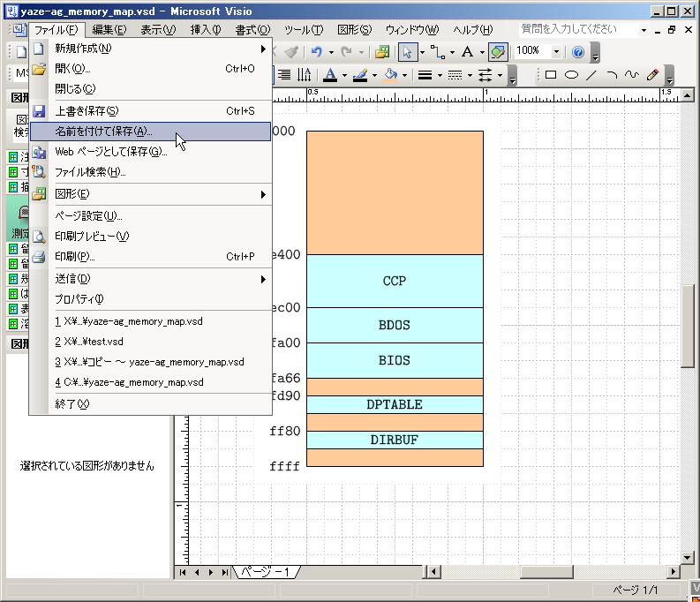Select the Arc drawing tool
700x602 pixels.
click(x=612, y=75)
